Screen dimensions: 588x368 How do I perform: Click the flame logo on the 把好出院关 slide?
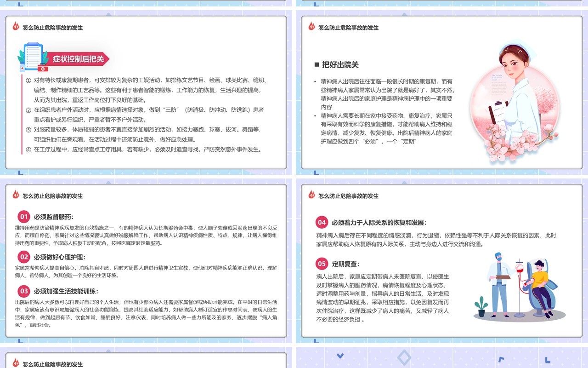tap(312, 27)
